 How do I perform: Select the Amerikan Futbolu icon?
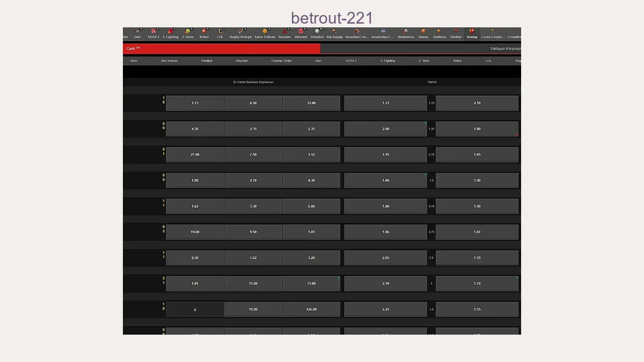coord(357,32)
